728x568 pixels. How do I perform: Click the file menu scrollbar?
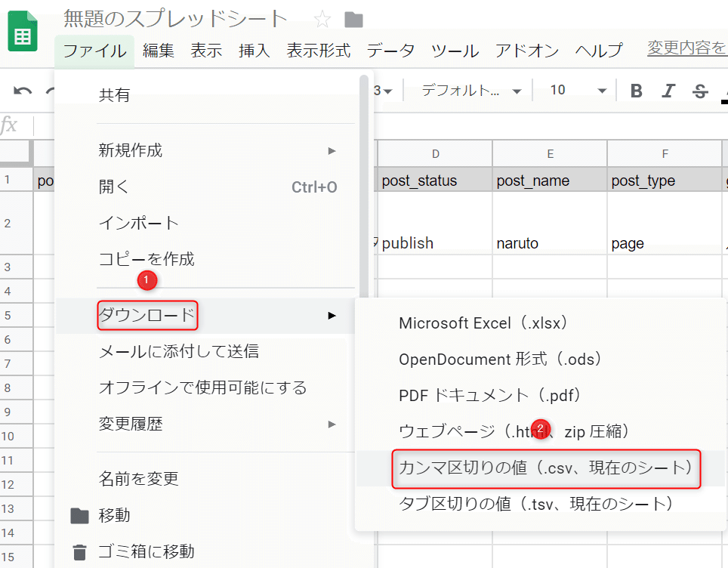(x=364, y=186)
